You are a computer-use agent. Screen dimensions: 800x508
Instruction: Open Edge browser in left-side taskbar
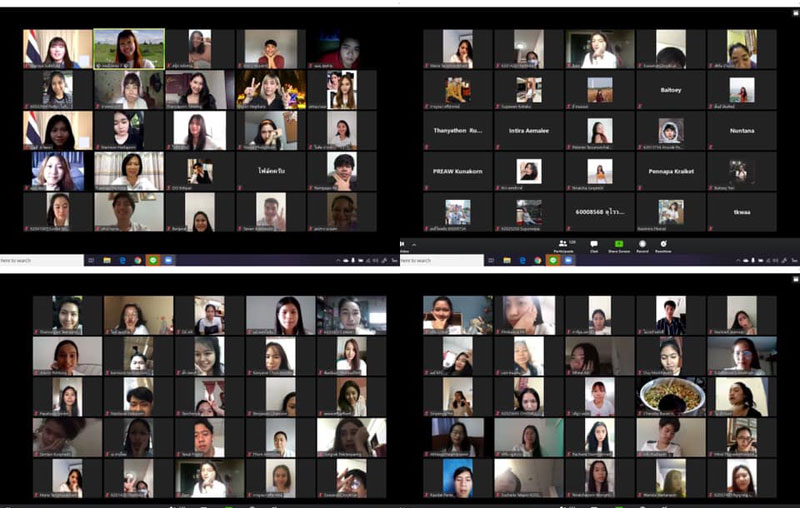click(x=122, y=260)
